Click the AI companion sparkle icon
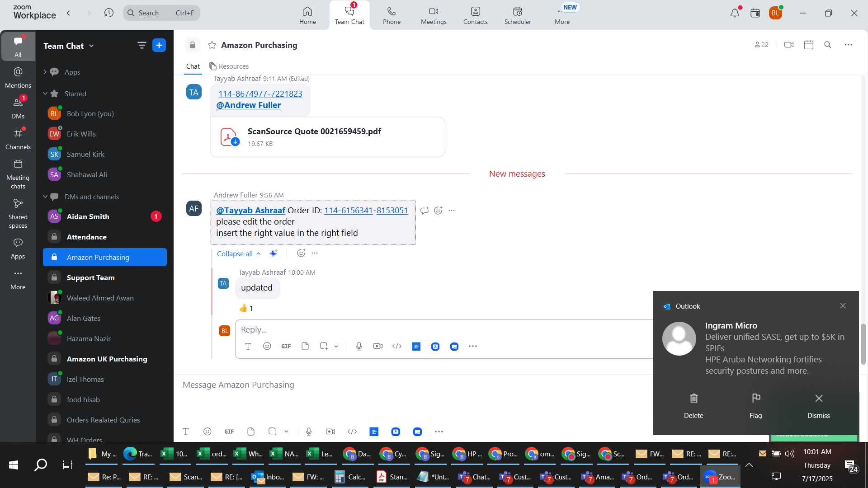The height and width of the screenshot is (488, 868). click(x=274, y=253)
